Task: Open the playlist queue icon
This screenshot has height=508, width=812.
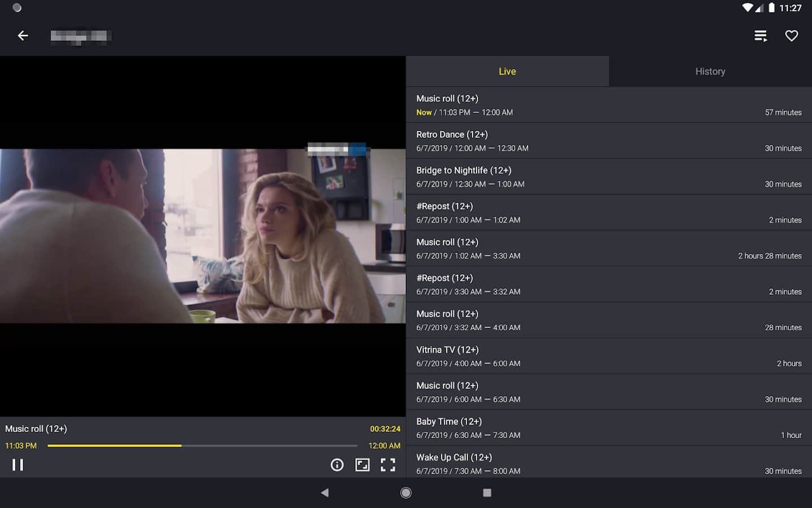Action: click(x=761, y=36)
